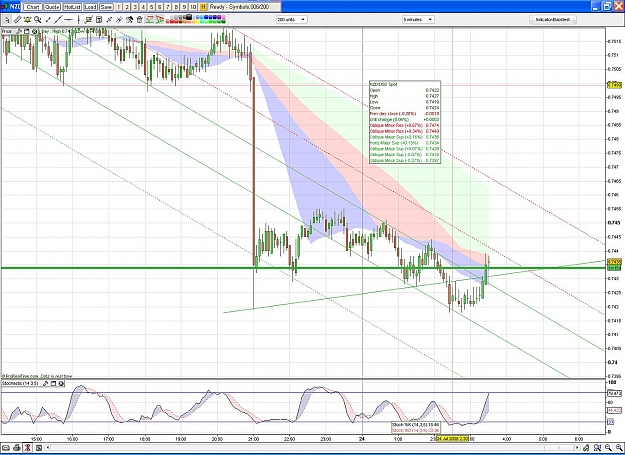Click the printer icon at bottom
The height and width of the screenshot is (455, 625).
click(x=17, y=447)
